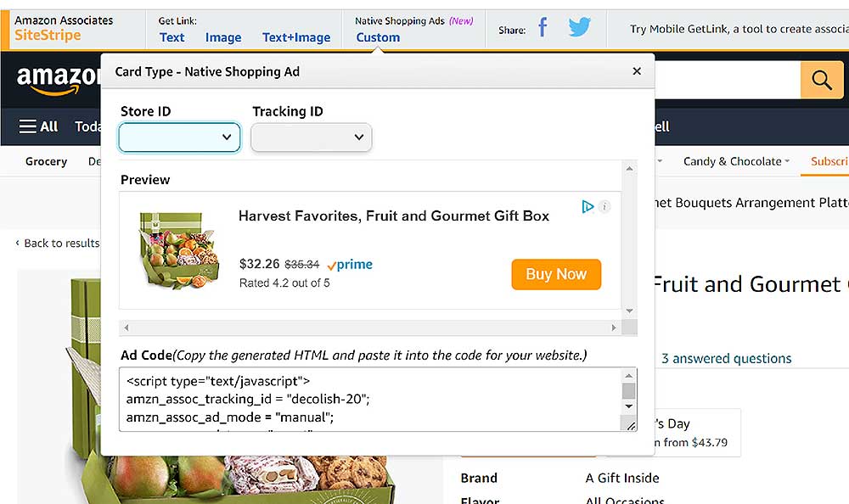849x504 pixels.
Task: Switch to the Custom link type
Action: (x=378, y=37)
